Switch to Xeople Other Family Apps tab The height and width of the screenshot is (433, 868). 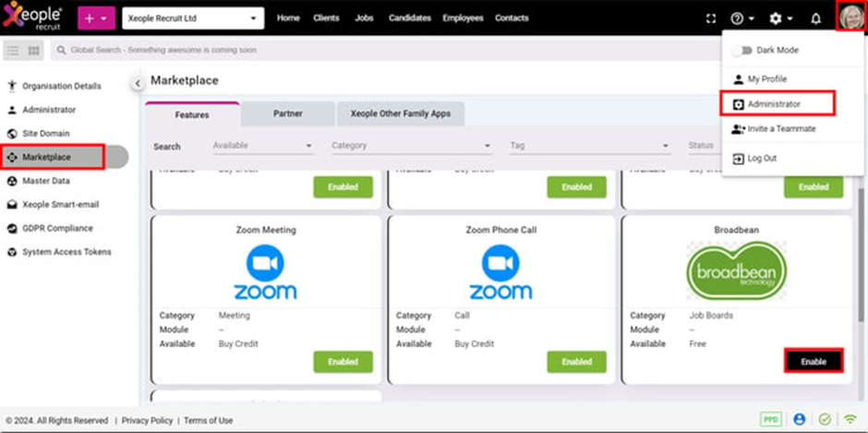coord(400,114)
